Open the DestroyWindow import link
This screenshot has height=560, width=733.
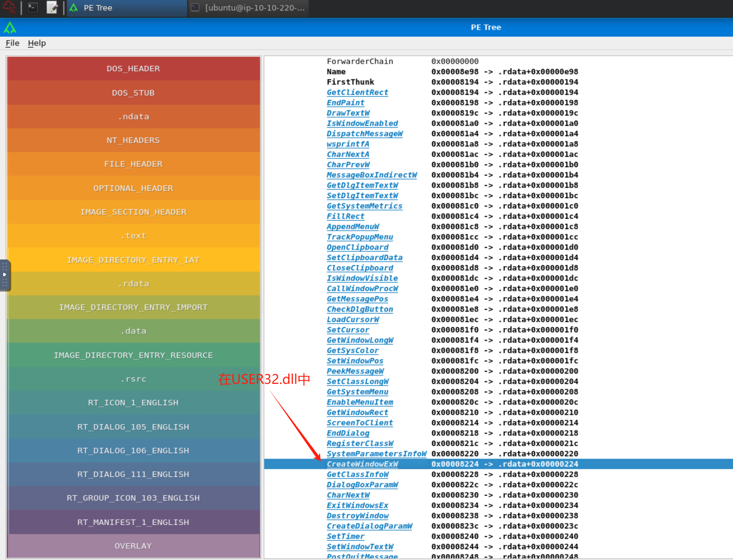357,516
